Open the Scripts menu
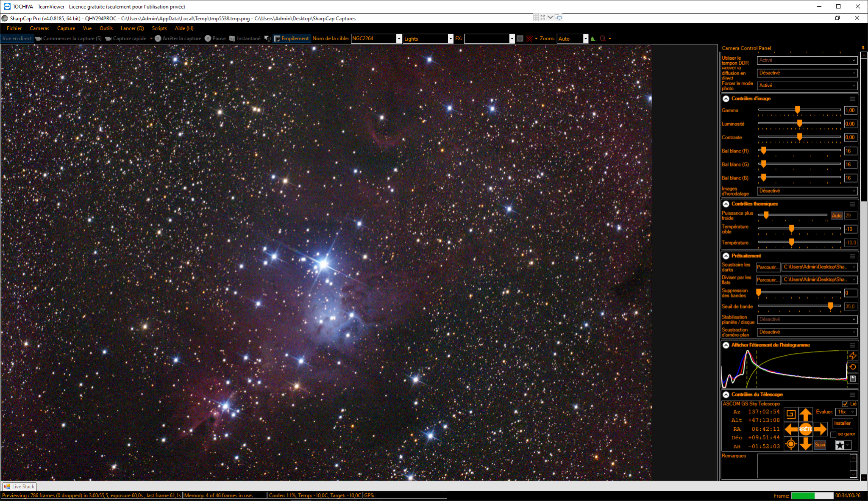Image resolution: width=868 pixels, height=501 pixels. coord(159,28)
